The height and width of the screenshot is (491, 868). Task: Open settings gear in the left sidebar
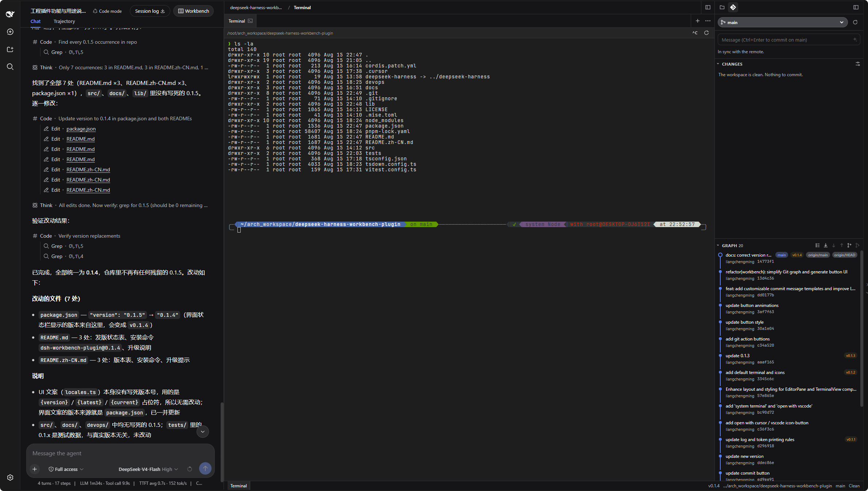pyautogui.click(x=10, y=478)
